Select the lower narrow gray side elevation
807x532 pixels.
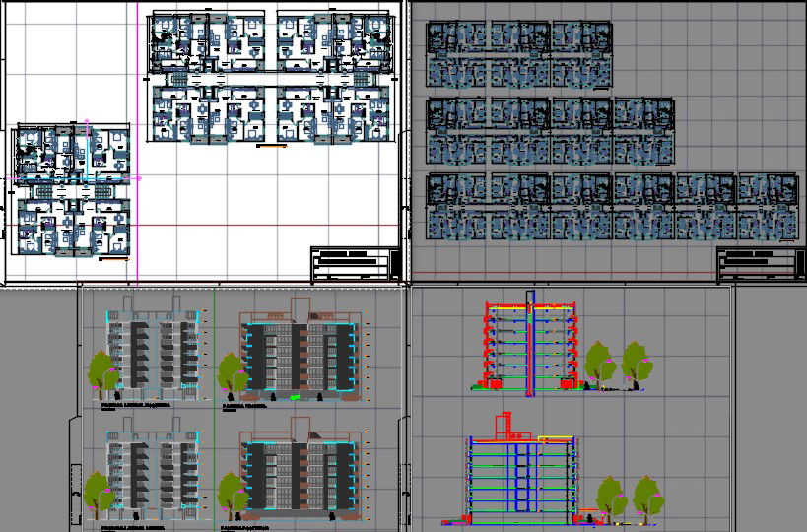click(153, 470)
